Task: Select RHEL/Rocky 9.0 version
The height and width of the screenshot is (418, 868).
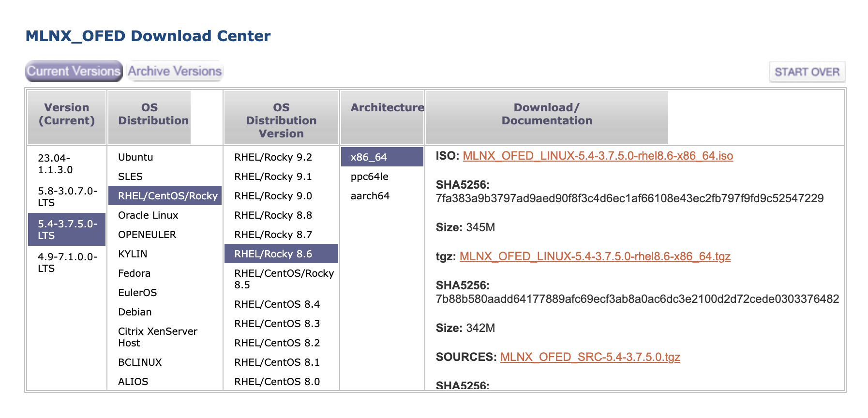Action: click(281, 195)
